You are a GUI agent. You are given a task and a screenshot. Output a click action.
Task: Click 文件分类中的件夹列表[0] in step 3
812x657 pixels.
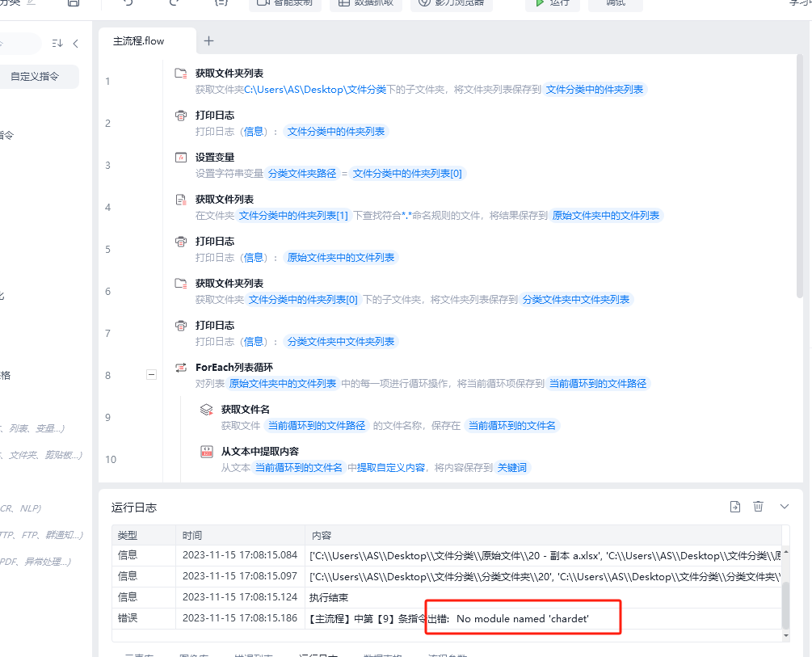(407, 174)
